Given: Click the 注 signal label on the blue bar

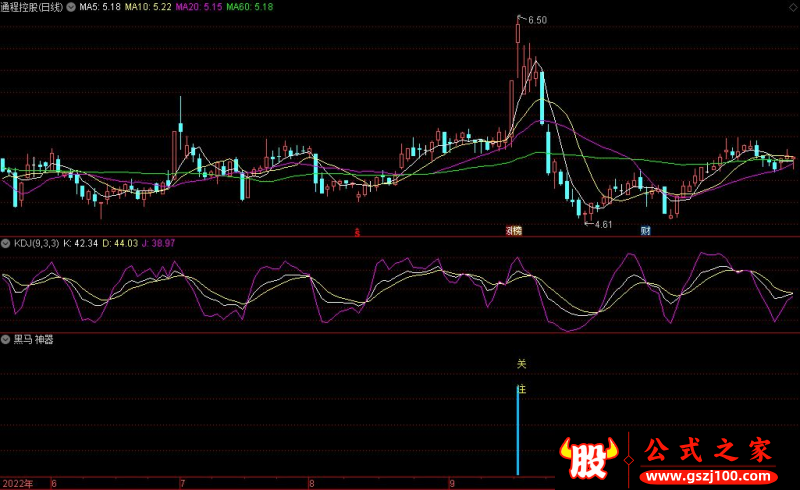Looking at the screenshot, I should pyautogui.click(x=520, y=388).
